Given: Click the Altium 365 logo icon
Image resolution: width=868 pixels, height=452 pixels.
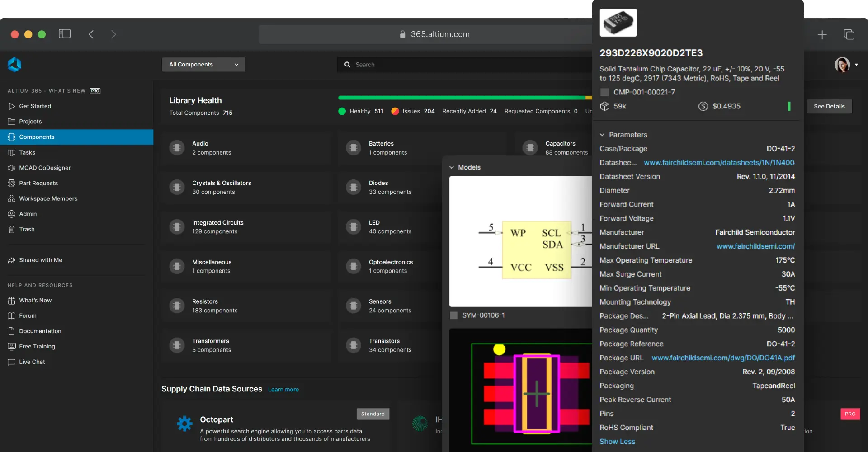Looking at the screenshot, I should click(14, 65).
